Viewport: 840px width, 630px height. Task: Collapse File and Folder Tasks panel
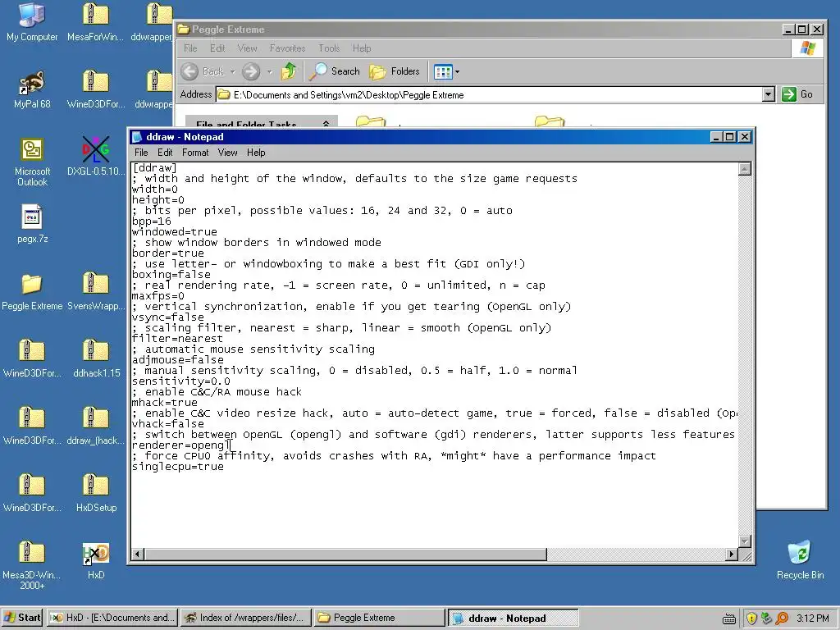point(326,125)
